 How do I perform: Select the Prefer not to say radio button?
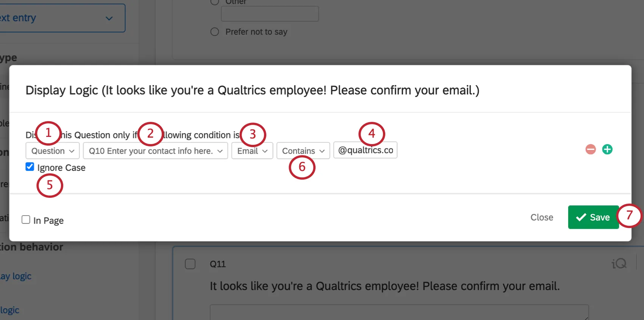click(214, 32)
